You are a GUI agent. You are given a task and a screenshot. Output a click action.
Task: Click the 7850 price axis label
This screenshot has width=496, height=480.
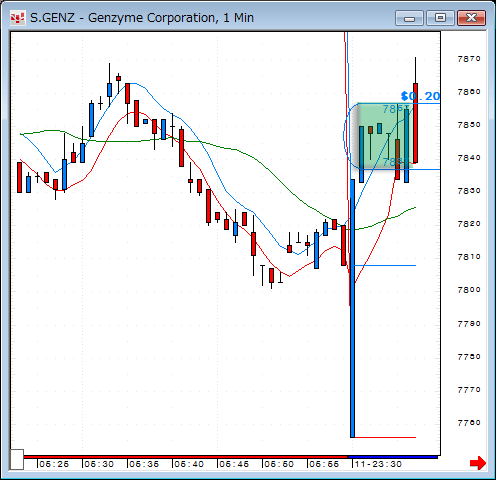click(469, 125)
